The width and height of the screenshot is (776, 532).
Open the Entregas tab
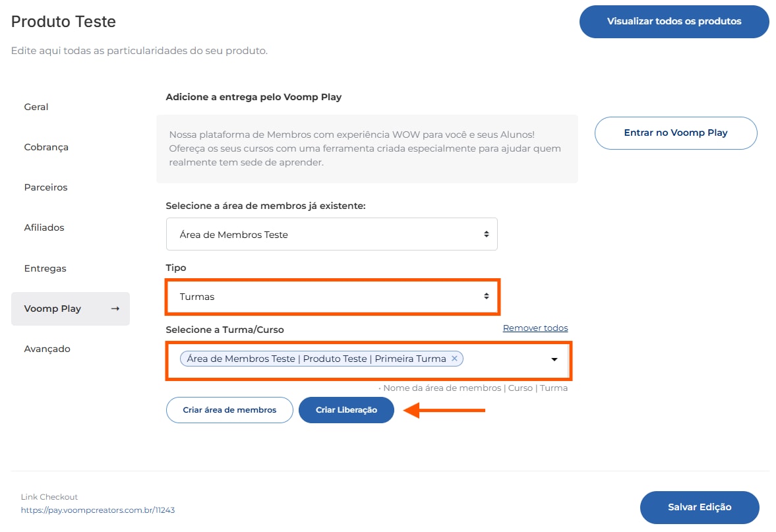45,268
